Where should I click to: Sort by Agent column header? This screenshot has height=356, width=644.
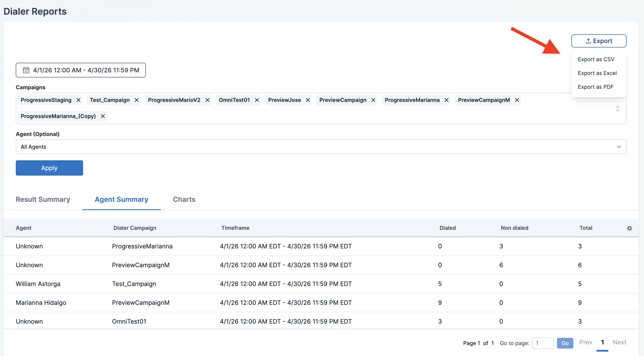(23, 228)
